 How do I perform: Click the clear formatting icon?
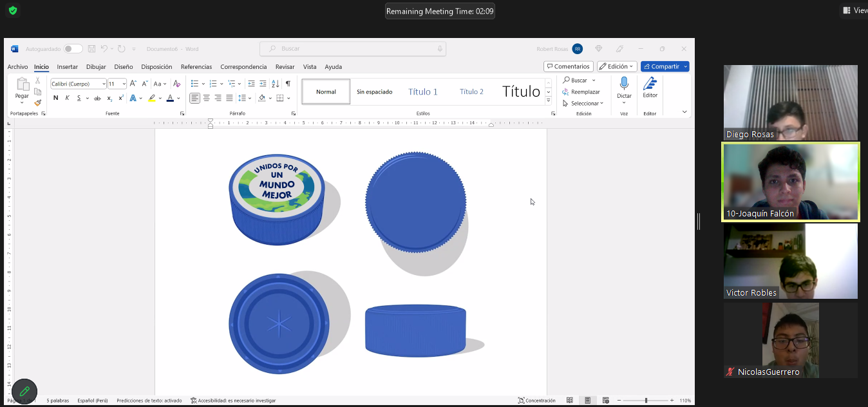pyautogui.click(x=176, y=84)
